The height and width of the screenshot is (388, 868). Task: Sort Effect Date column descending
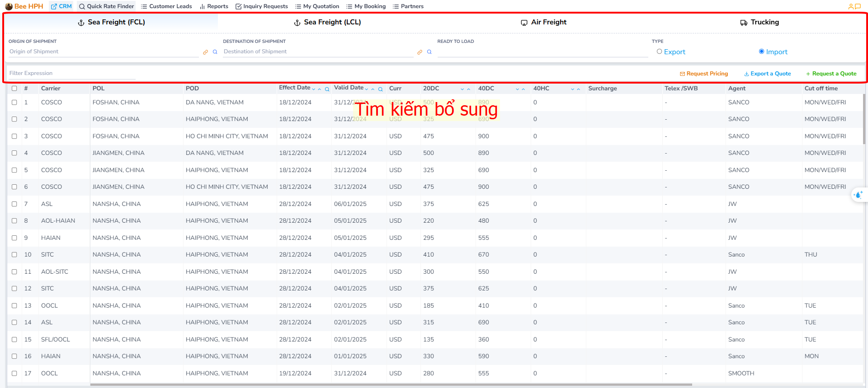(x=314, y=89)
